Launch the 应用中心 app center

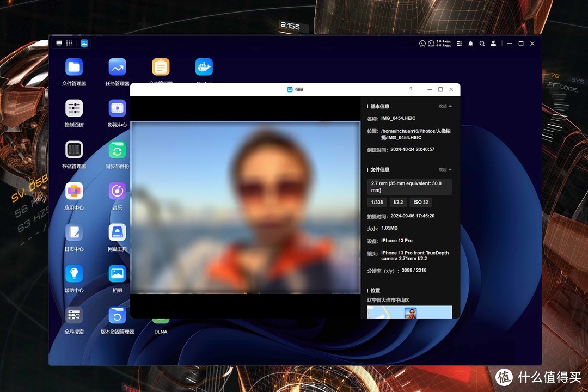(74, 191)
